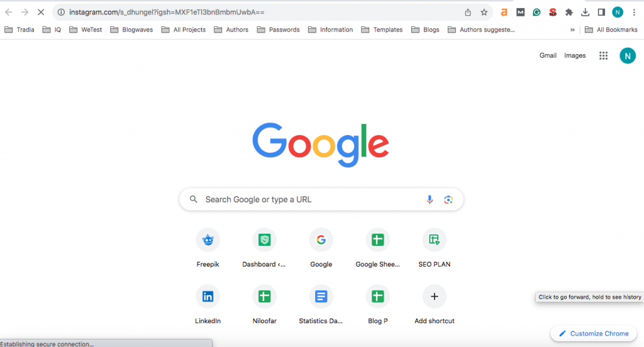Open the Authors bookmarks folder
The image size is (644, 347).
[x=231, y=30]
